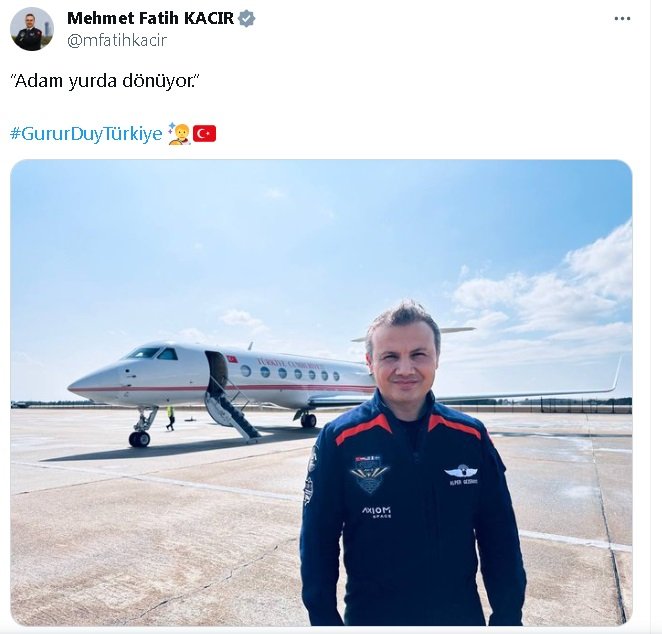662x634 pixels.
Task: Open the three-dot more options menu
Action: click(622, 19)
